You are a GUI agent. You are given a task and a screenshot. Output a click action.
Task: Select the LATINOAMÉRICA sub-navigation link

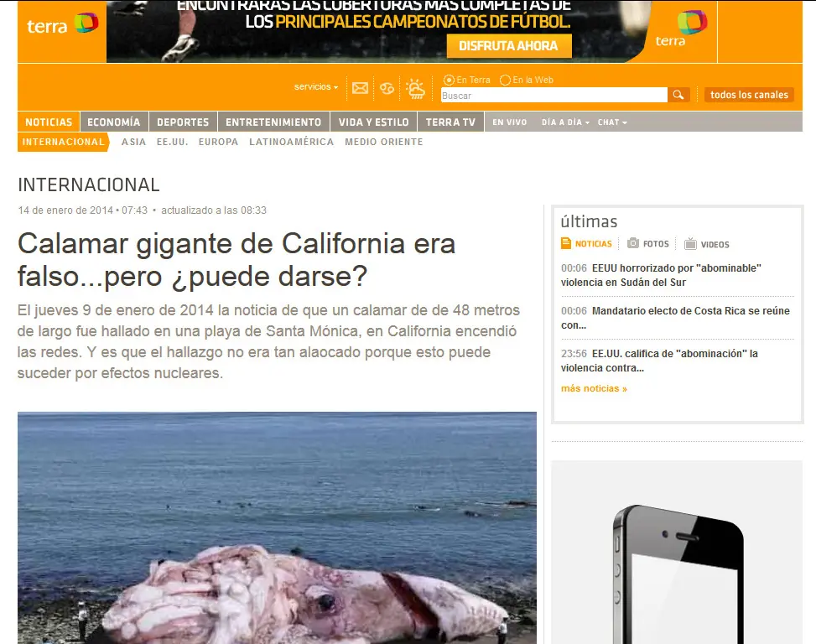coord(292,142)
